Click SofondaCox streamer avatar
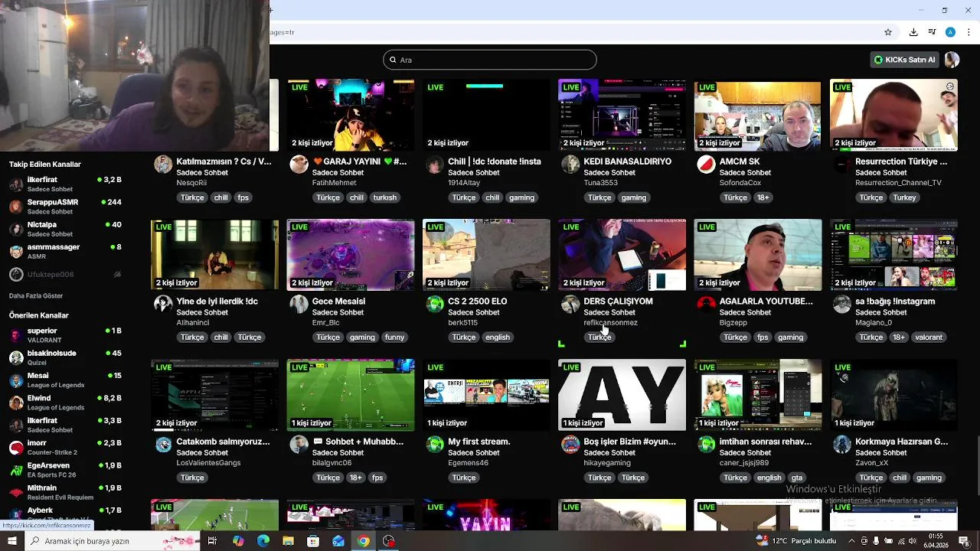 707,164
